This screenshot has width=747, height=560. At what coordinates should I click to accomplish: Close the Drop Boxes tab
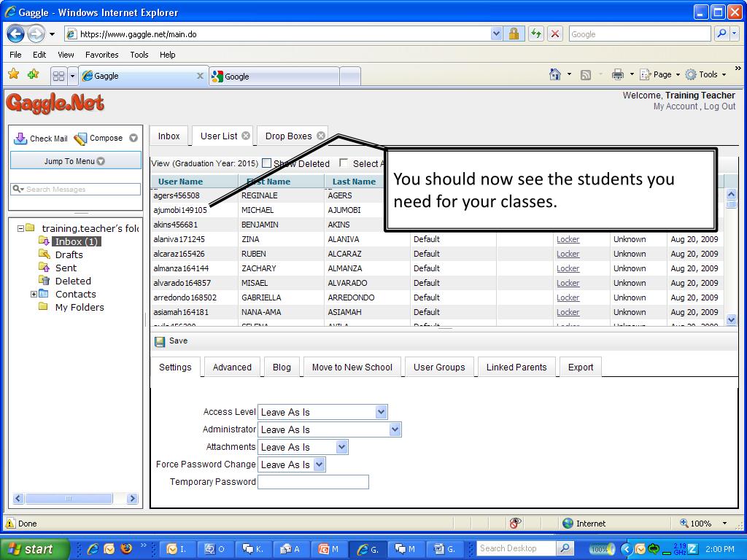pyautogui.click(x=321, y=136)
